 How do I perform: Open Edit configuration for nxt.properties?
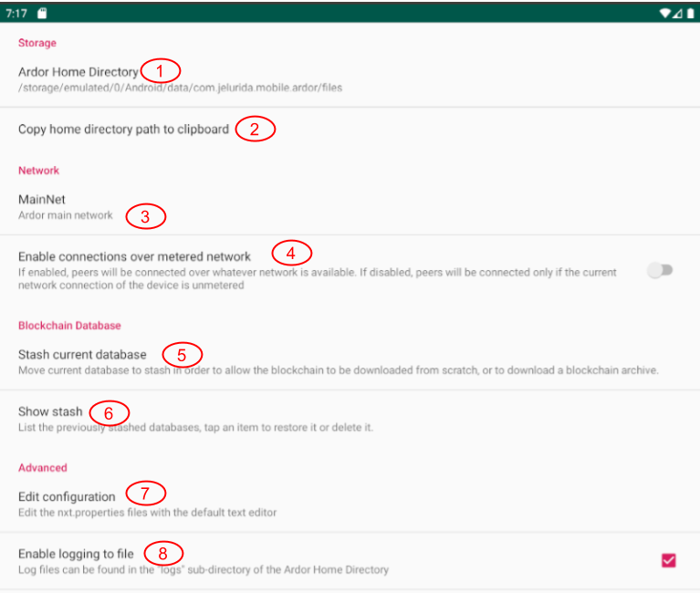[67, 496]
